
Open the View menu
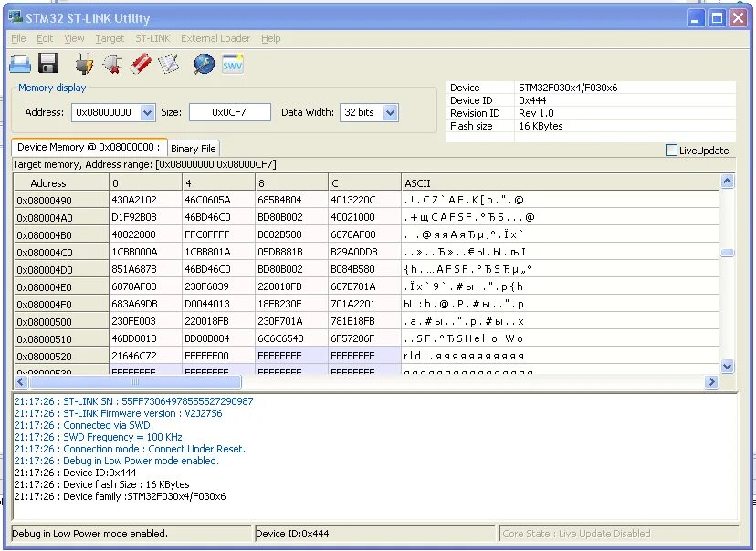tap(74, 38)
